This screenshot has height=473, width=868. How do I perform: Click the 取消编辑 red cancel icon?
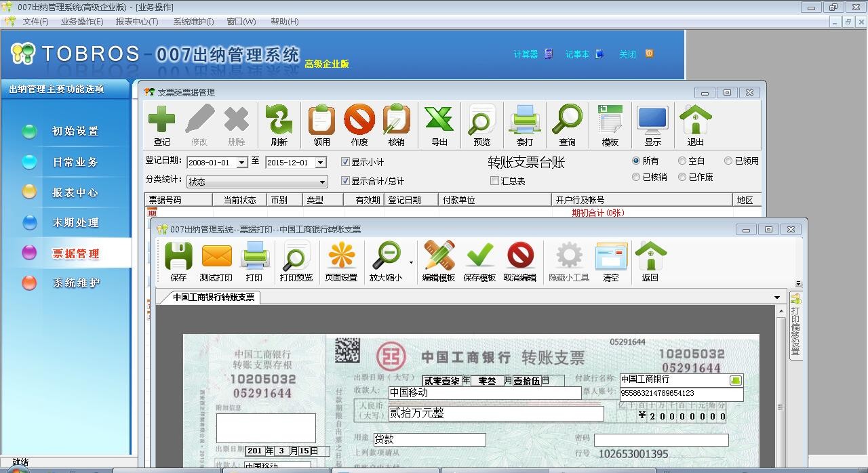coord(520,256)
